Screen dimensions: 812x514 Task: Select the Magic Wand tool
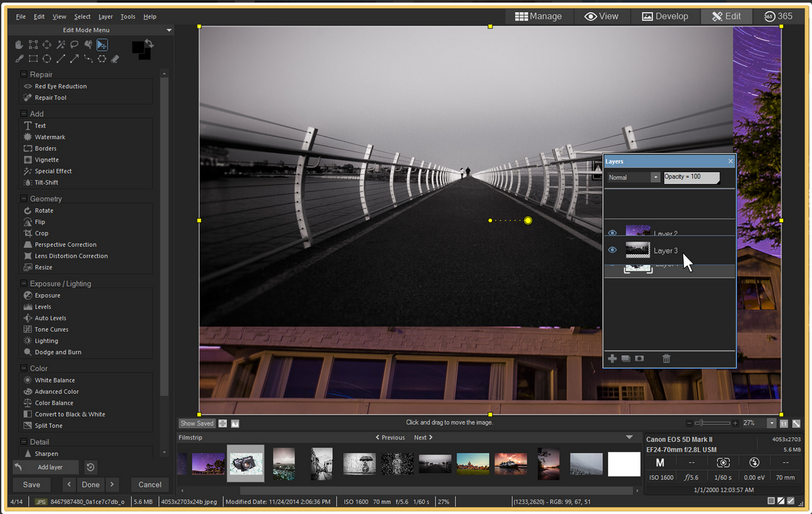click(x=61, y=45)
